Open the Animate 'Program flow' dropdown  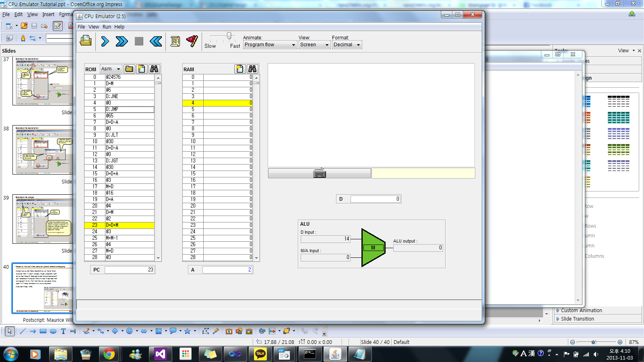[270, 45]
